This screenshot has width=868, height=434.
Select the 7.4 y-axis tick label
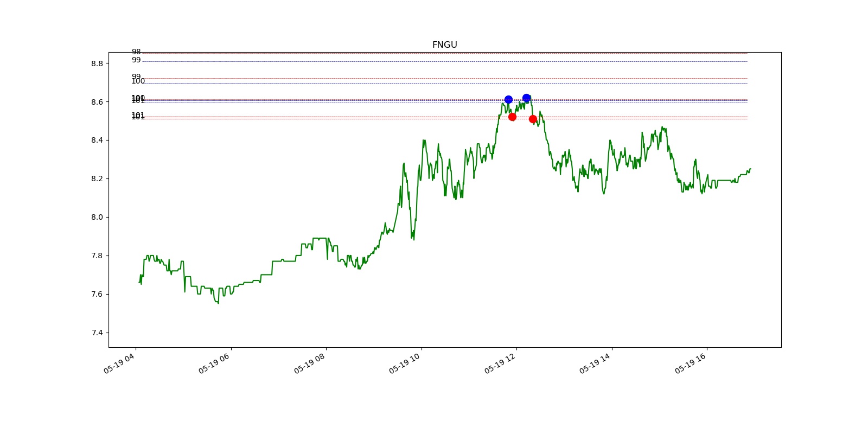[97, 333]
